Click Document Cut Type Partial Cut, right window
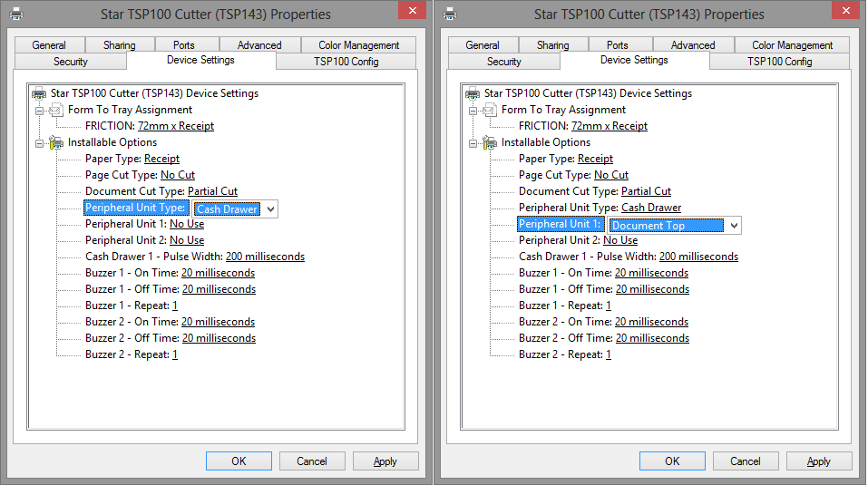 coord(646,191)
